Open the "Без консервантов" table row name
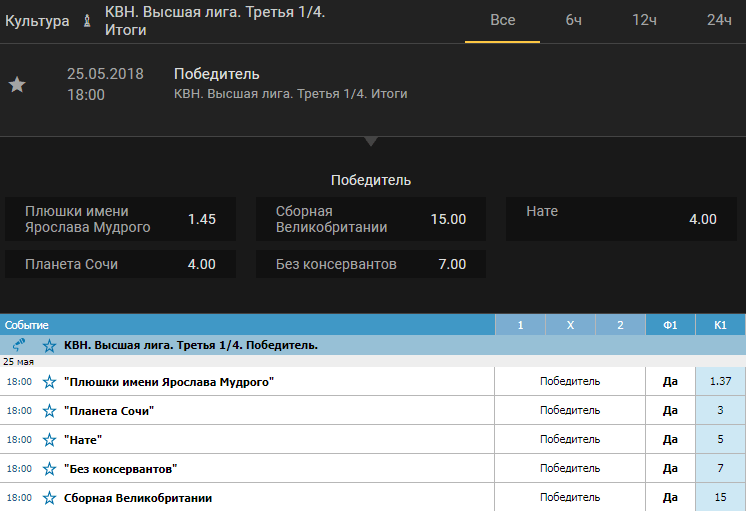746x511 pixels. click(x=120, y=469)
